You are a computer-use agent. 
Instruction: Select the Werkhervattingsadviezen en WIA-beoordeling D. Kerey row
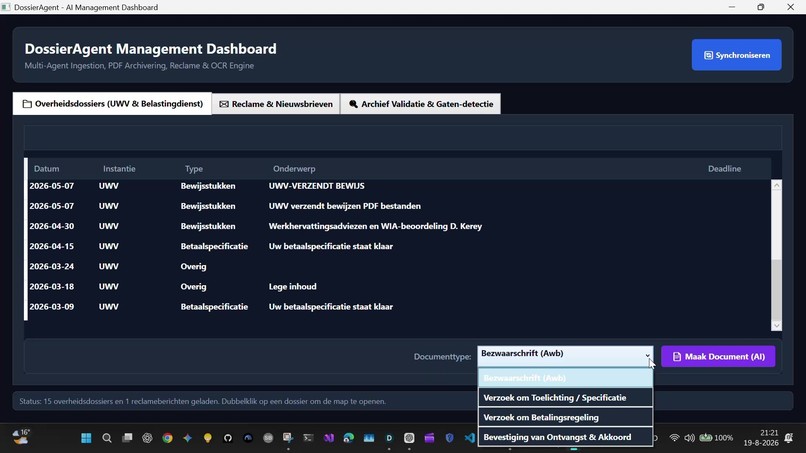point(398,226)
